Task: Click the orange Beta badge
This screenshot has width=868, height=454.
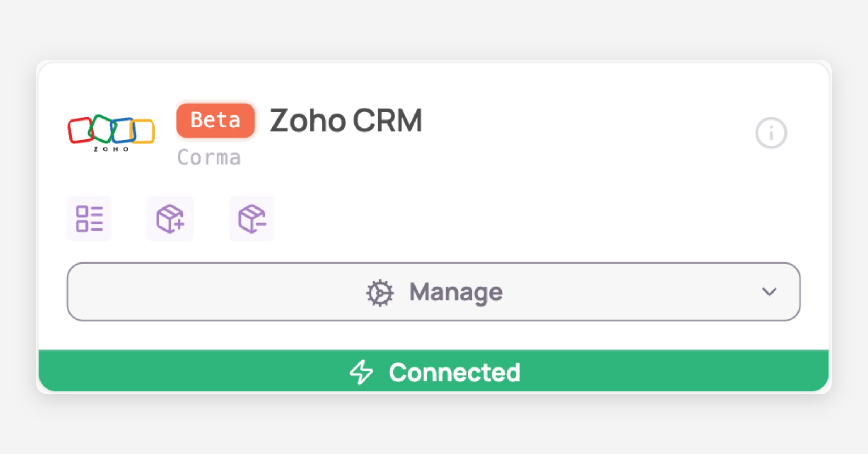Action: click(x=216, y=120)
